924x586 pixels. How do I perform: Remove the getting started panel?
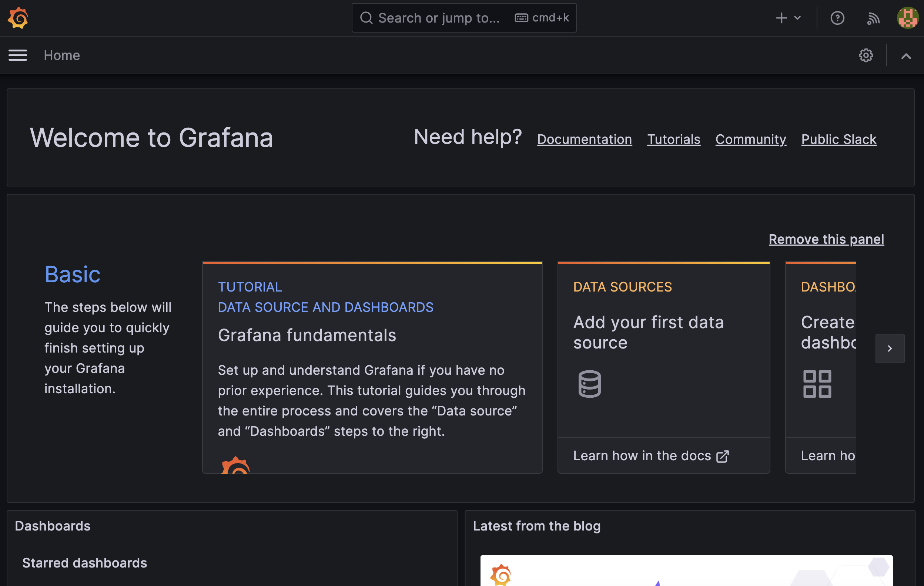pyautogui.click(x=826, y=239)
